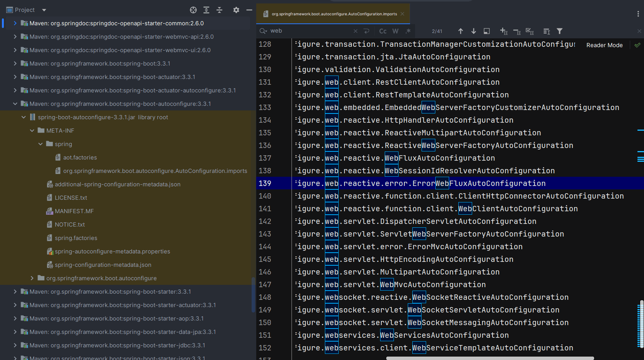Expand Maven spring-boot-actuator:3.3.1 library

click(x=15, y=77)
